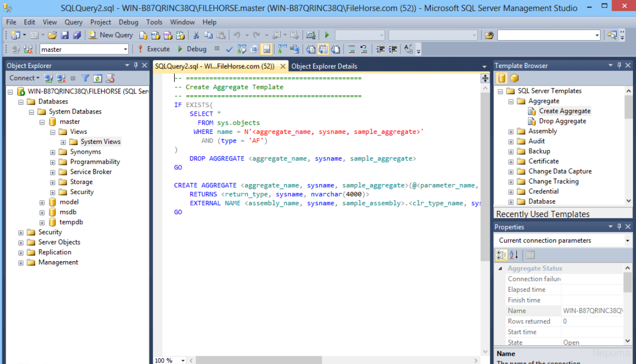Refresh the Object Explorer tree
Image resolution: width=636 pixels, height=364 pixels.
pos(97,78)
